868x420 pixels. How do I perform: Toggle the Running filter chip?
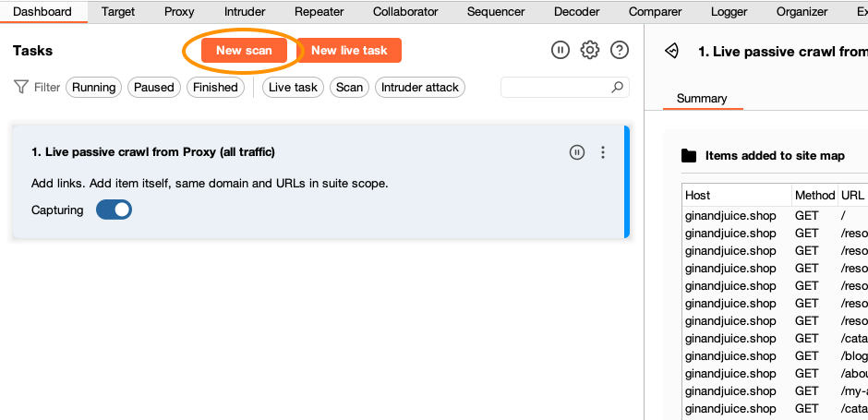(93, 88)
